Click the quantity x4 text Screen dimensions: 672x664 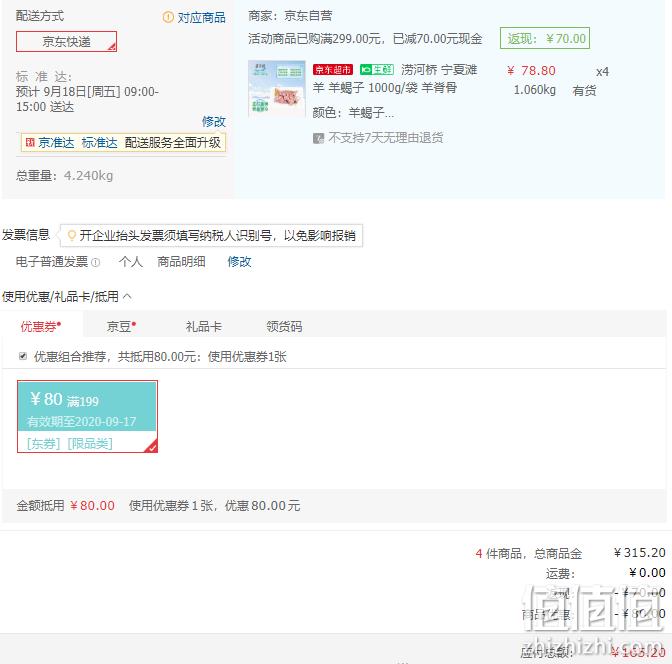tap(602, 72)
